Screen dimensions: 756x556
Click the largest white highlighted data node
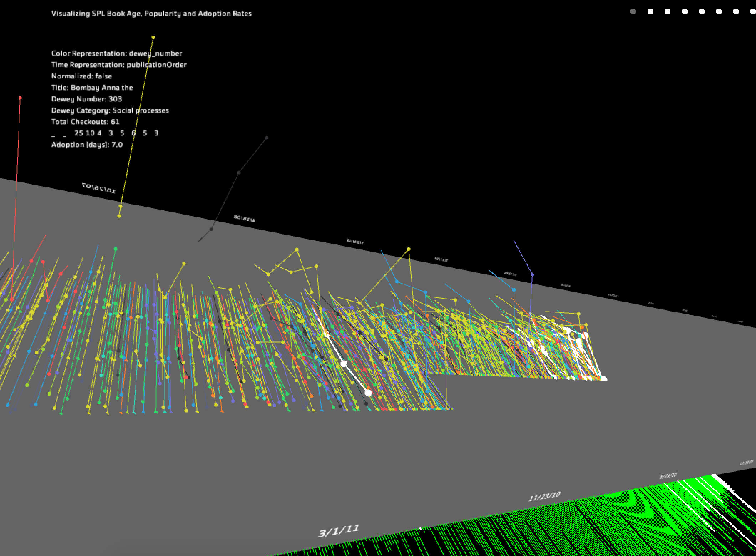click(x=368, y=393)
